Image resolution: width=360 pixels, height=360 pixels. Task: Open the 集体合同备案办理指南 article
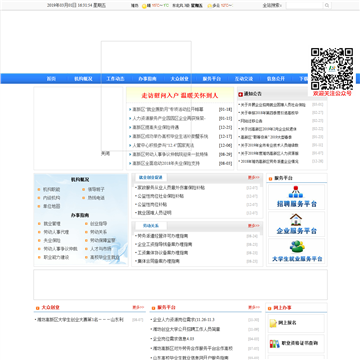click(159, 261)
